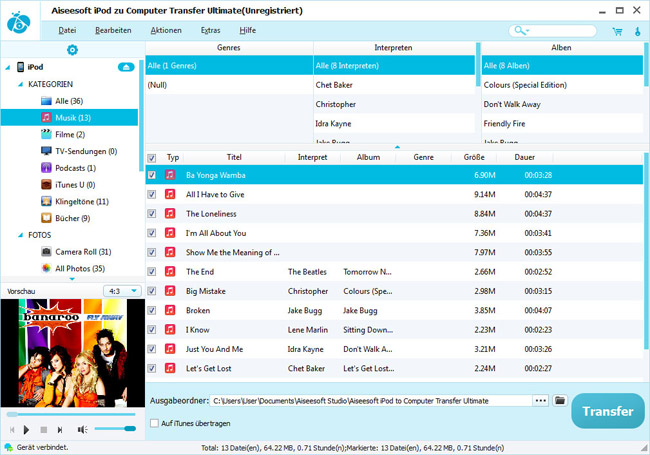The width and height of the screenshot is (650, 455).
Task: Uncheck Ba Yonga Wamba checkbox
Action: (x=152, y=175)
